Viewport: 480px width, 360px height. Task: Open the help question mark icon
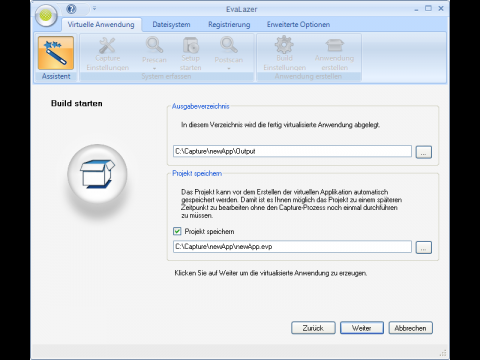click(71, 9)
